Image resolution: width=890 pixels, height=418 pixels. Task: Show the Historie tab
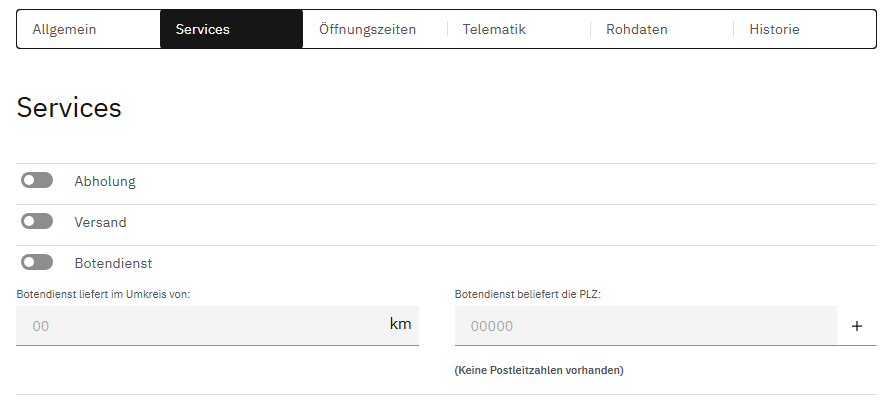(x=775, y=29)
